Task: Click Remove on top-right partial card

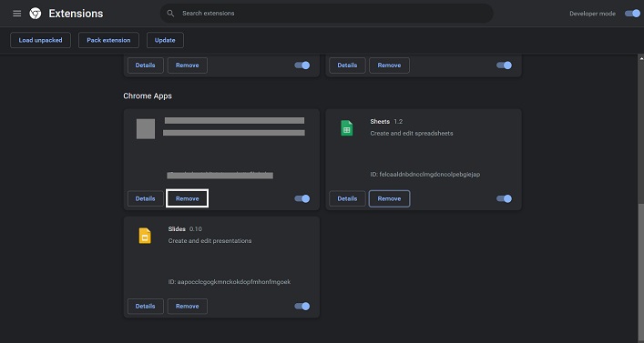Action: click(389, 66)
